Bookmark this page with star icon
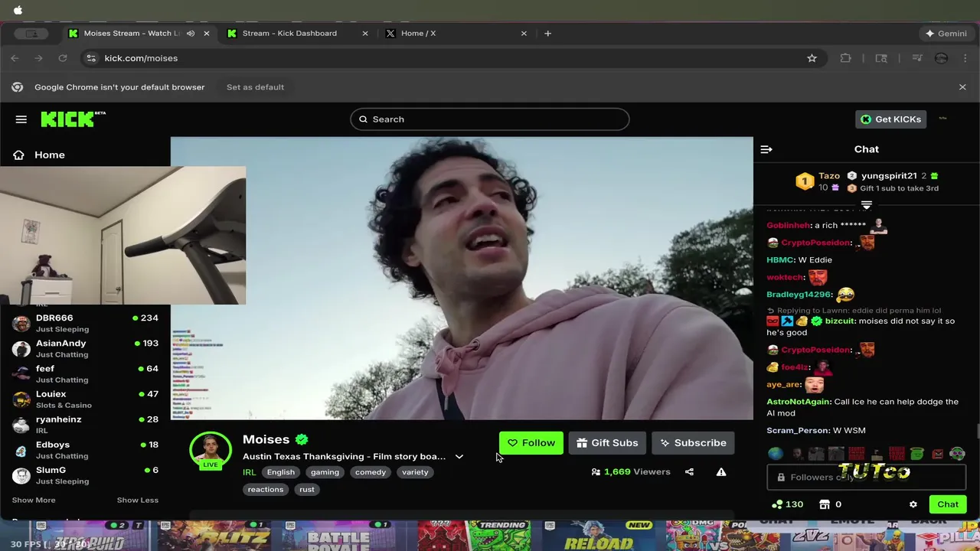Image resolution: width=980 pixels, height=551 pixels. click(812, 58)
